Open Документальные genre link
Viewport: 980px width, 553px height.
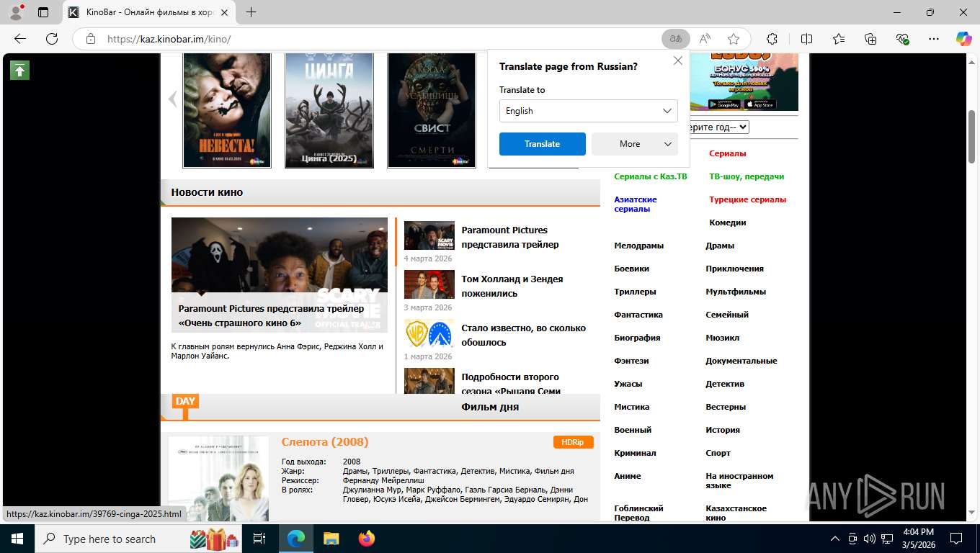tap(741, 361)
